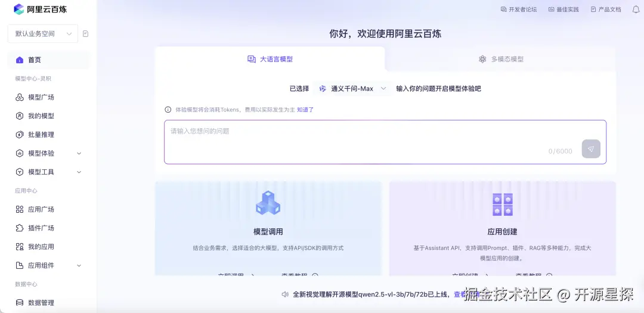Click the 应用创建 card title
The image size is (644, 313).
pyautogui.click(x=502, y=232)
